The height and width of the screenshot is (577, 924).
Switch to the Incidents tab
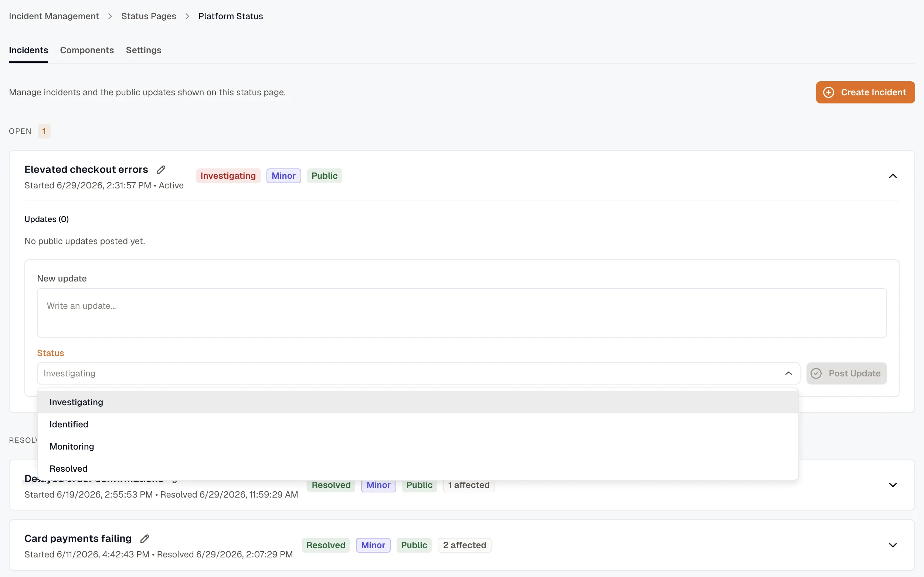pyautogui.click(x=28, y=50)
